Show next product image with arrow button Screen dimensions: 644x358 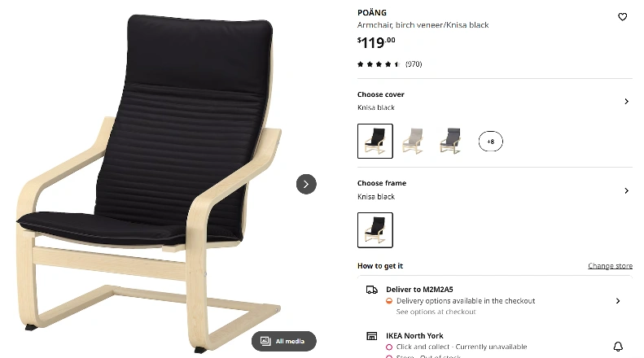[x=306, y=185]
